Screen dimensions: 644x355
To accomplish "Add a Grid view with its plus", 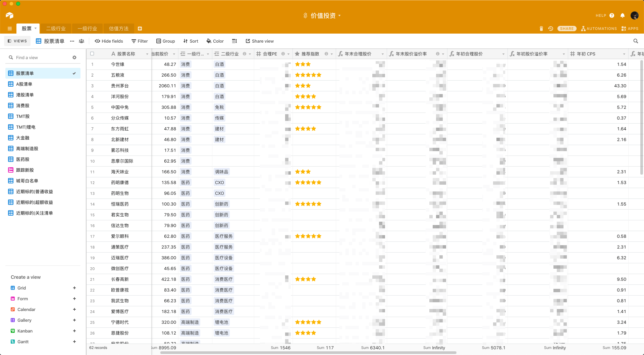I will click(x=74, y=288).
